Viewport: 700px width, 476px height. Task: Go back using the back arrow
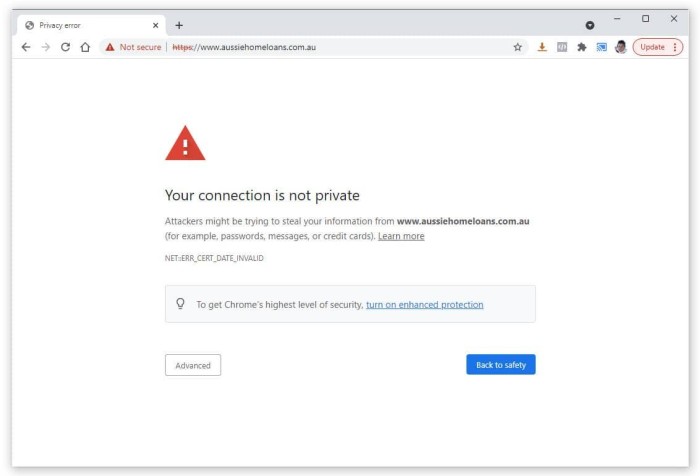coord(26,47)
